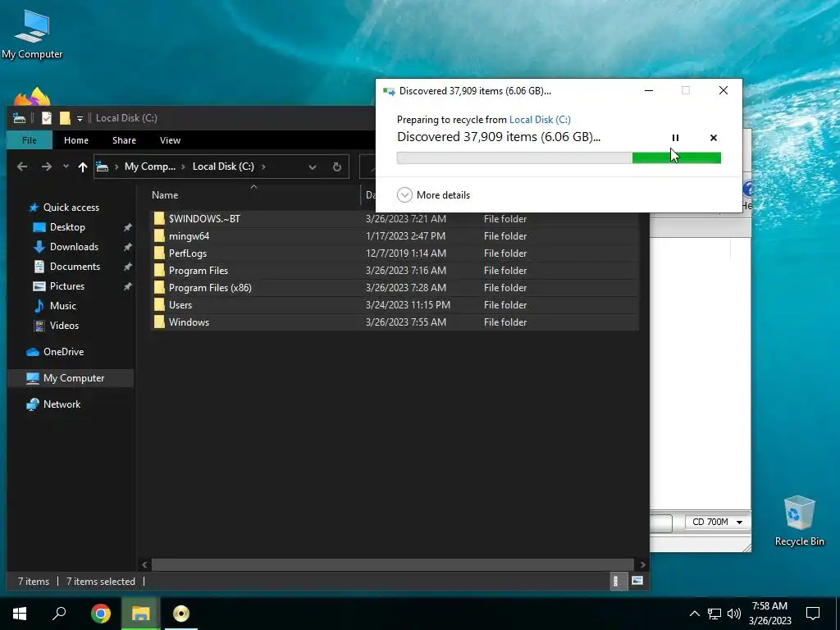Viewport: 840px width, 630px height.
Task: Cancel the recycle operation with the X
Action: pyautogui.click(x=713, y=138)
